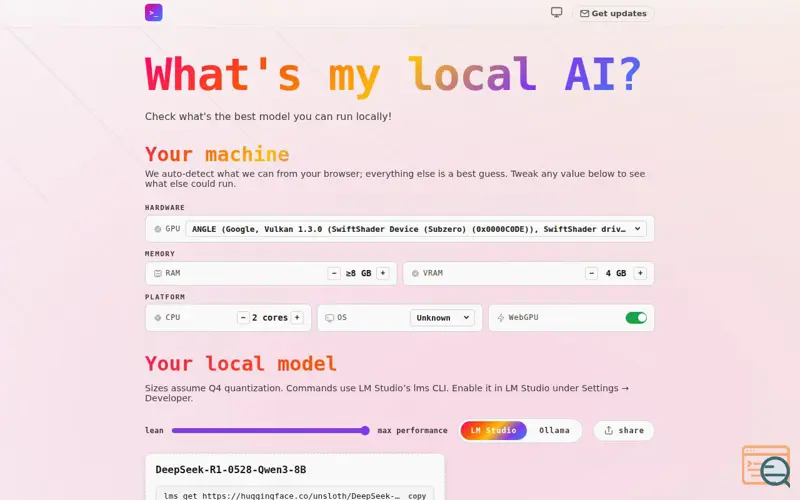Open the floating page inspector icon
Viewport: 800px width, 500px height.
pos(766,466)
